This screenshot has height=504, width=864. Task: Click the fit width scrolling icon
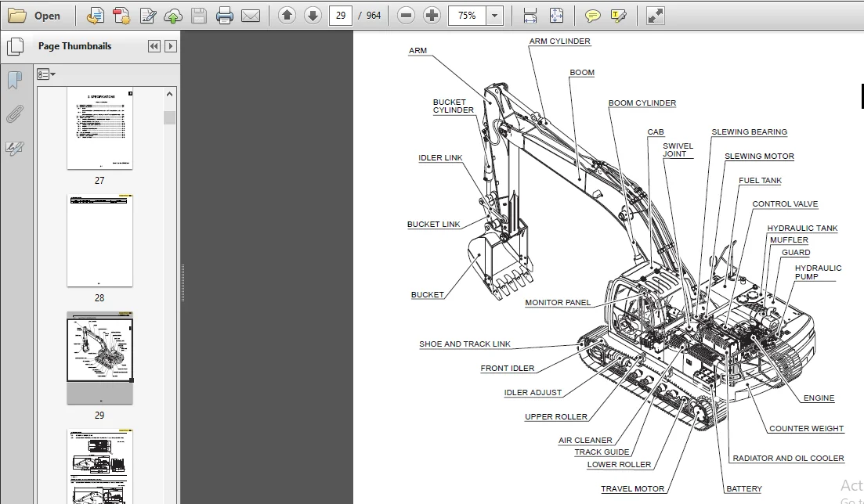click(x=530, y=16)
